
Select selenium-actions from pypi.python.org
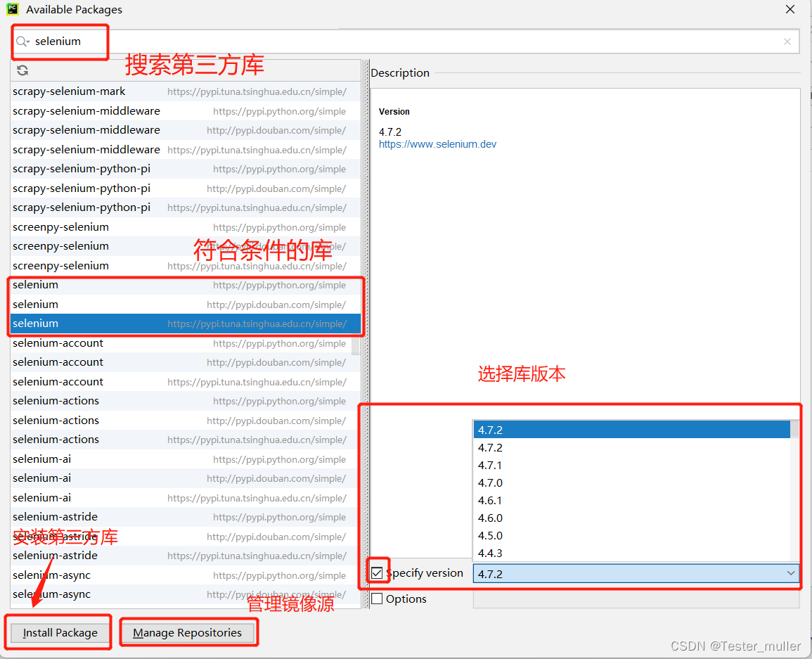tap(186, 401)
